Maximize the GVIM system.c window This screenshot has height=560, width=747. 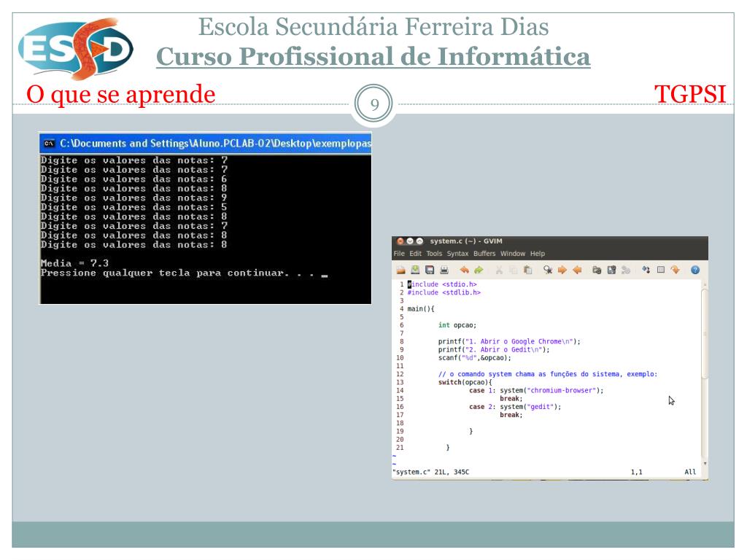click(x=419, y=241)
